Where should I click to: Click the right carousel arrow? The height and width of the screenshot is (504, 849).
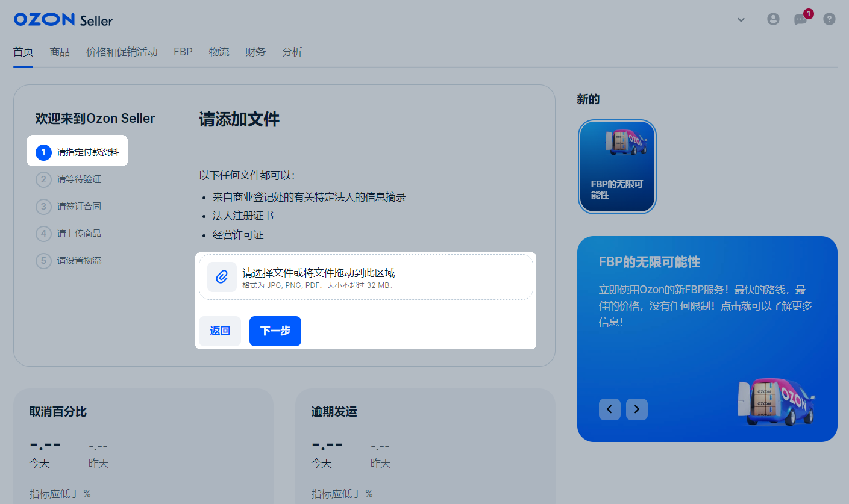coord(637,410)
